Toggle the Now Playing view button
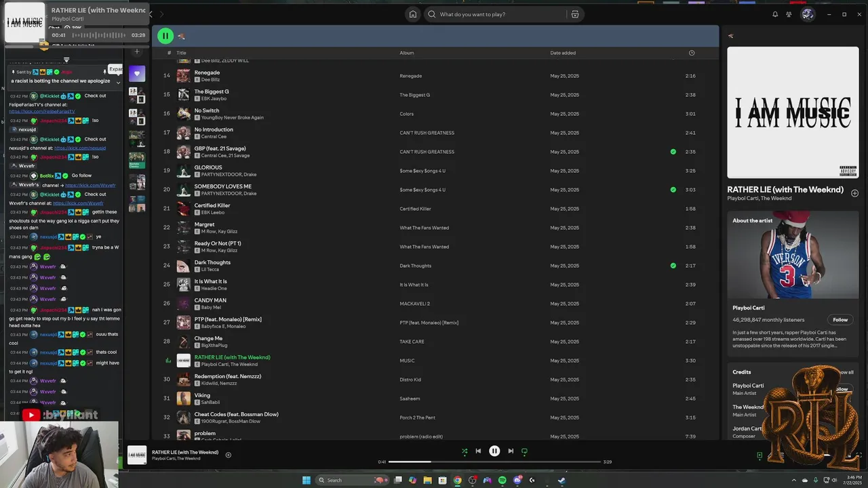868x488 pixels. click(x=759, y=455)
